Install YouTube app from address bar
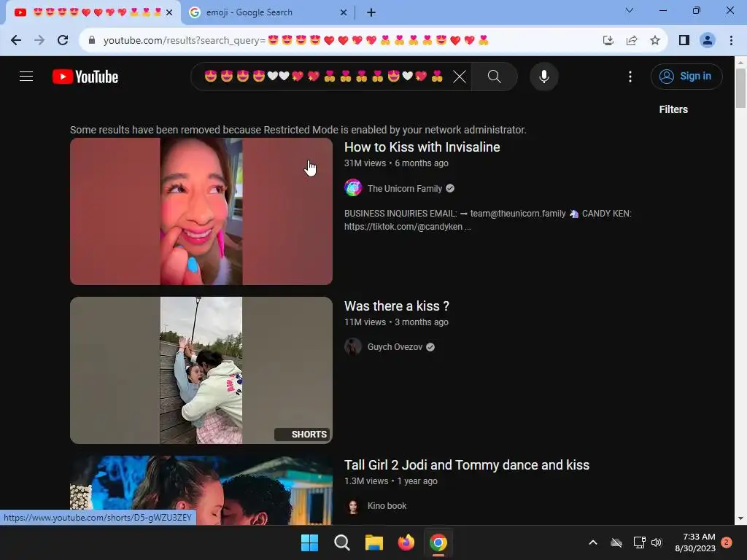Image resolution: width=747 pixels, height=560 pixels. click(x=608, y=41)
